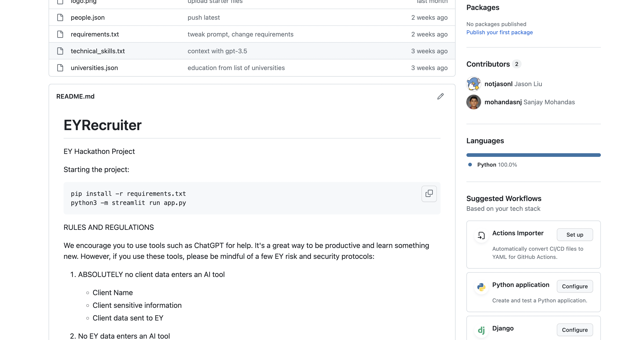Open the people.json file
The width and height of the screenshot is (644, 340).
(x=87, y=17)
